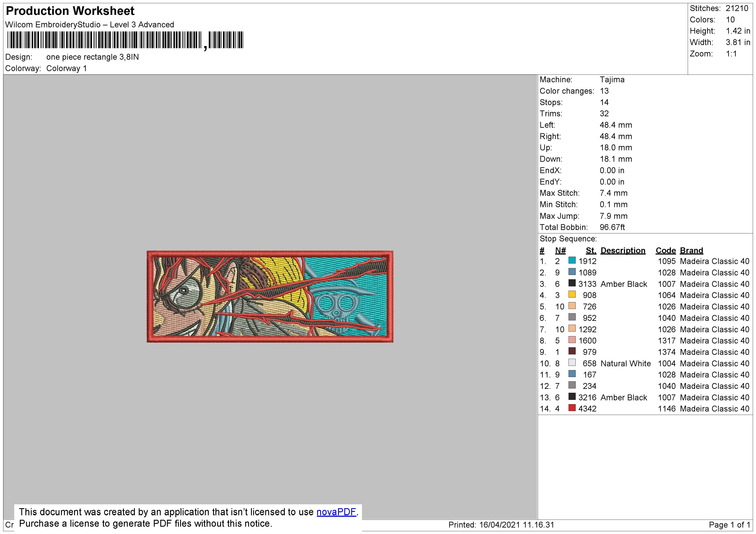Click the 'Brand' column header
Image resolution: width=756 pixels, height=534 pixels.
click(x=691, y=250)
